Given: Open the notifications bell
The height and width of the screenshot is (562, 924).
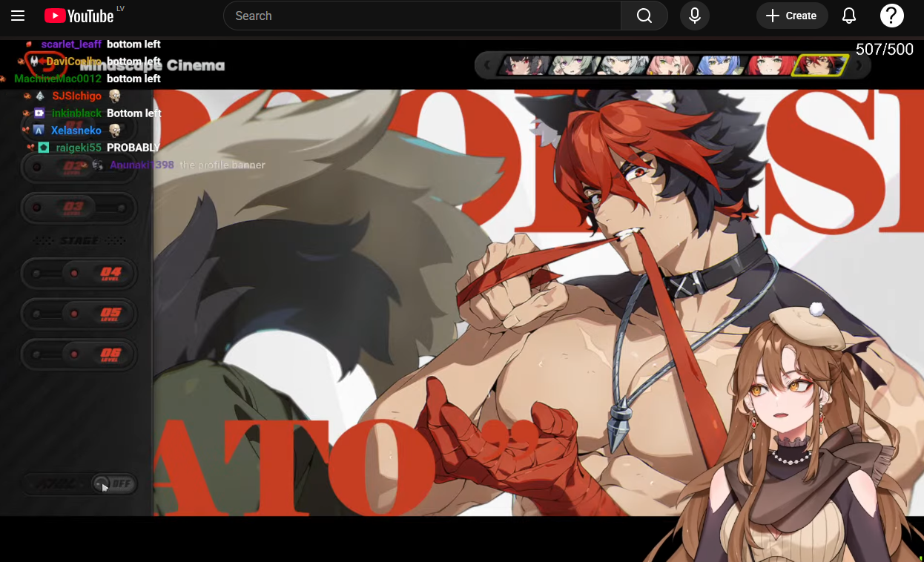Looking at the screenshot, I should tap(849, 16).
